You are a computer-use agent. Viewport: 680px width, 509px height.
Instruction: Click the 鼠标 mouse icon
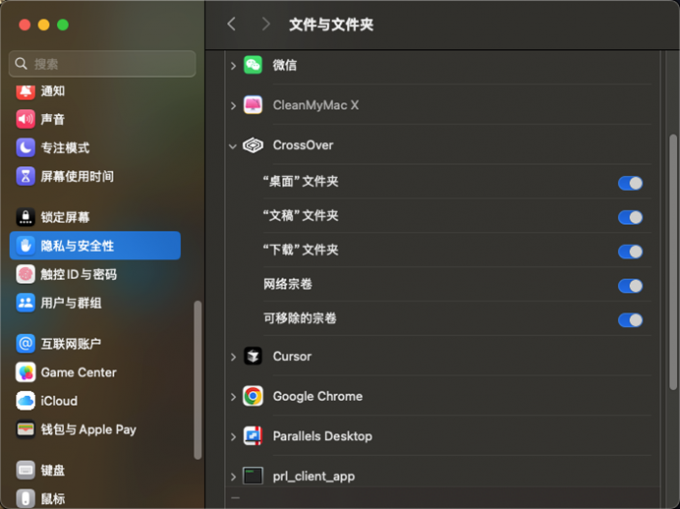point(26,499)
